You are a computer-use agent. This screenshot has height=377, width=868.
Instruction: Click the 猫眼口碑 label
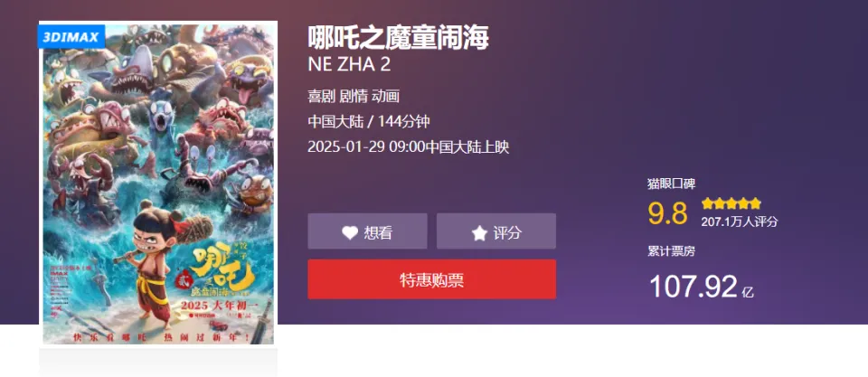coord(672,184)
